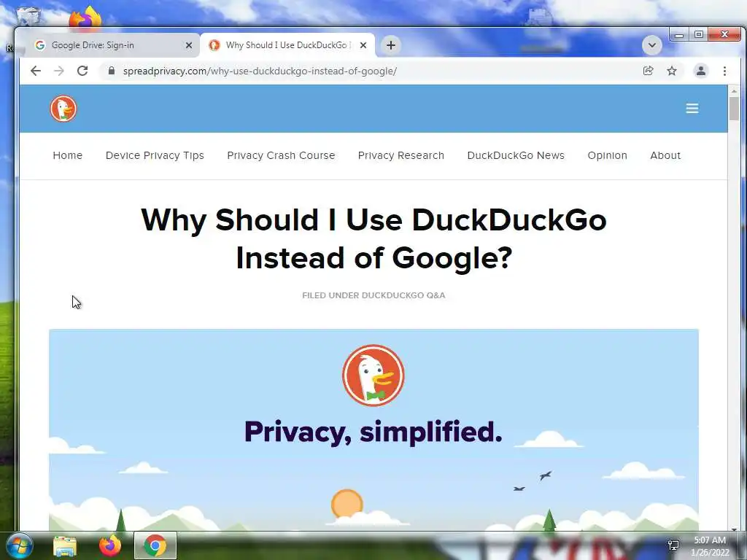Open the Chrome profile avatar
Screen dimensions: 747x560
coord(701,71)
